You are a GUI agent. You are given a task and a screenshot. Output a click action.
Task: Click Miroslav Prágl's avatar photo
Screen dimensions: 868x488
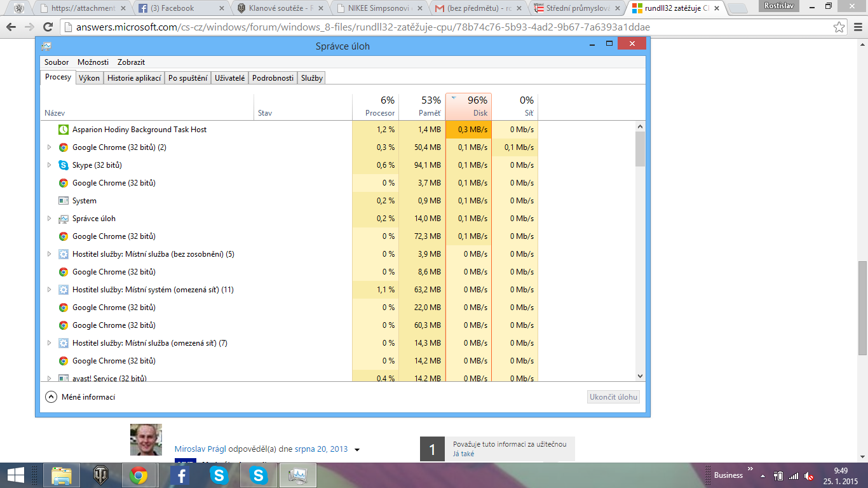click(146, 440)
